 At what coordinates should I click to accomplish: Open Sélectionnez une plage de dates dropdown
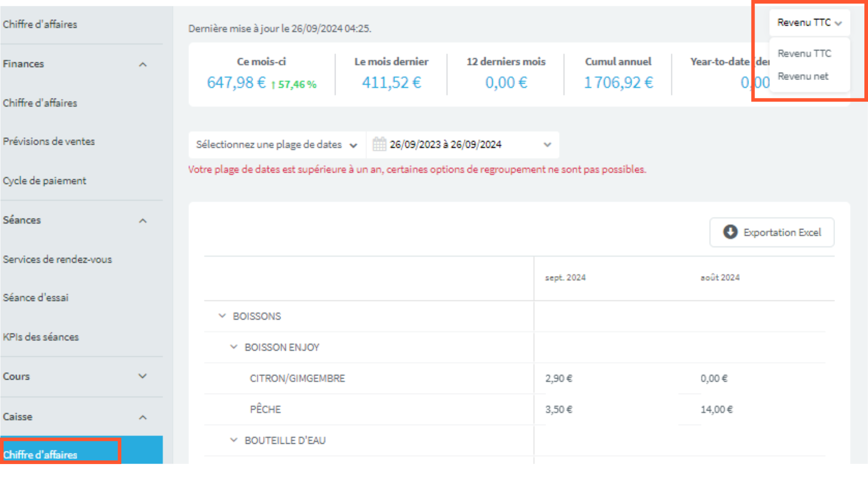point(277,145)
